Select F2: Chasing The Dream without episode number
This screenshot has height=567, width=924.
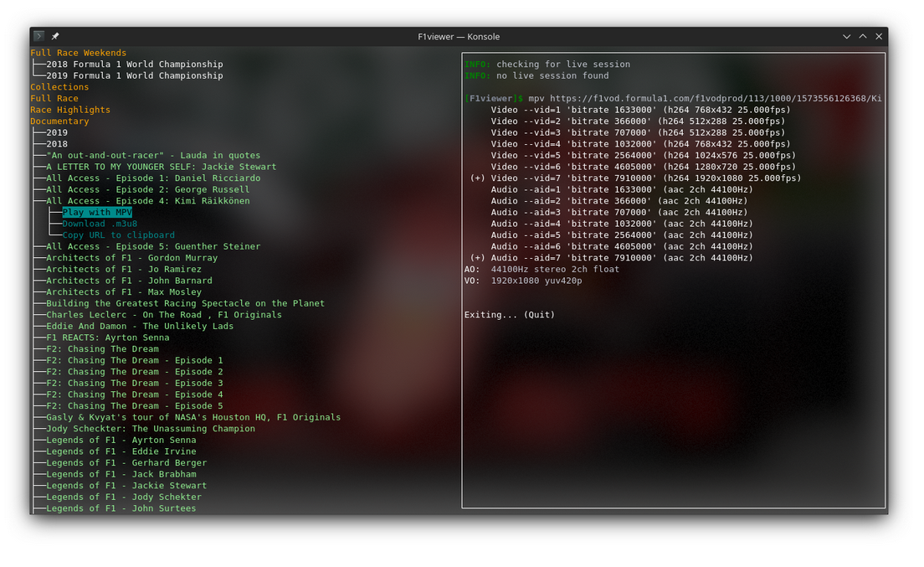[x=103, y=349]
